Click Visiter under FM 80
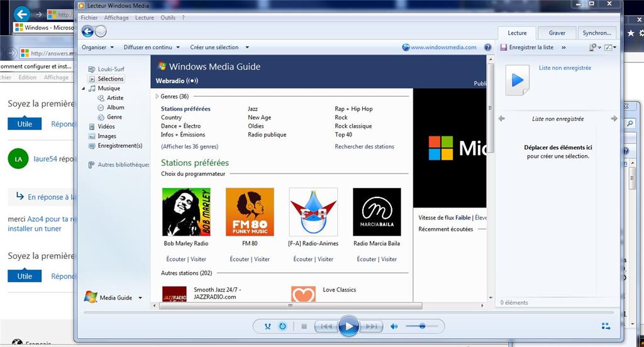The width and height of the screenshot is (644, 347). coord(262,259)
